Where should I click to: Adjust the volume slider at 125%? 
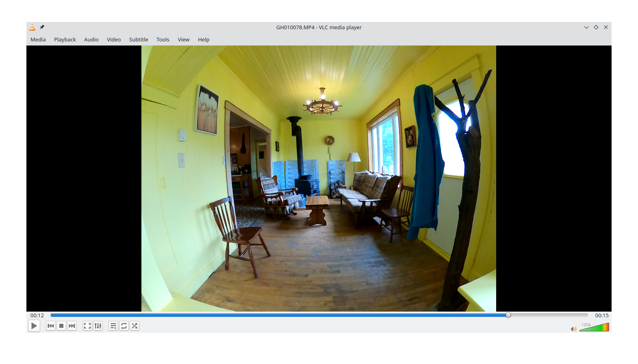coord(594,327)
